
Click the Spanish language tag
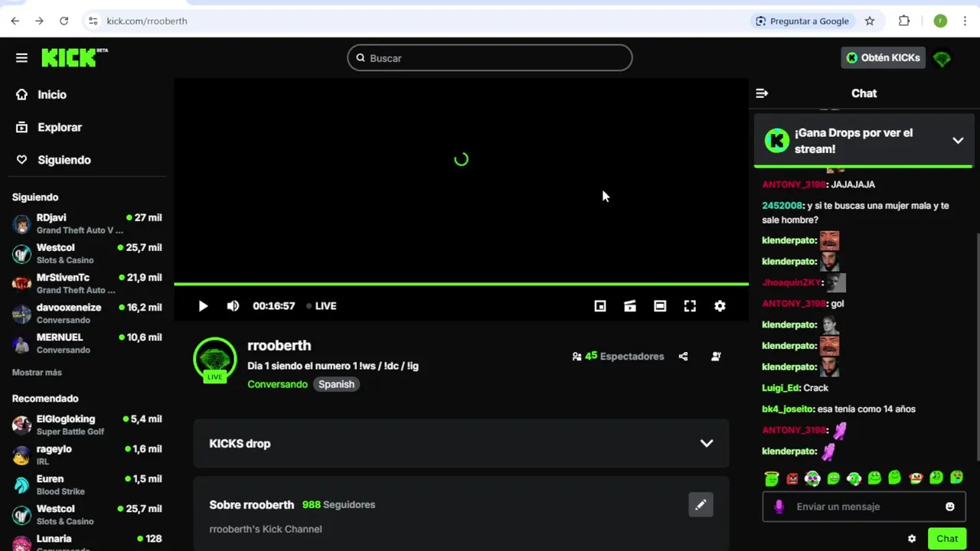click(336, 384)
